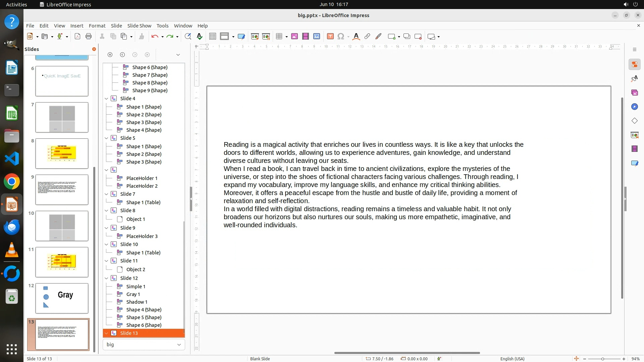The width and height of the screenshot is (644, 362).
Task: Toggle the Display Grid icon
Action: pyautogui.click(x=212, y=37)
